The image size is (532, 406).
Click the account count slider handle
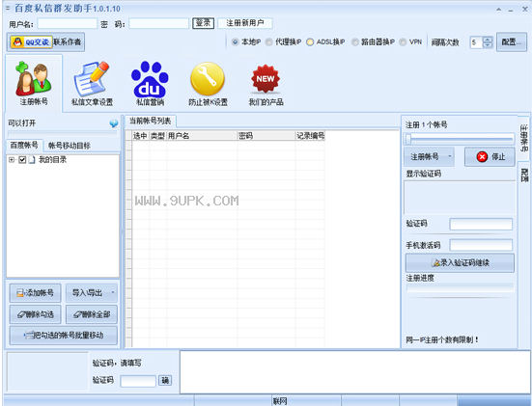(x=408, y=138)
